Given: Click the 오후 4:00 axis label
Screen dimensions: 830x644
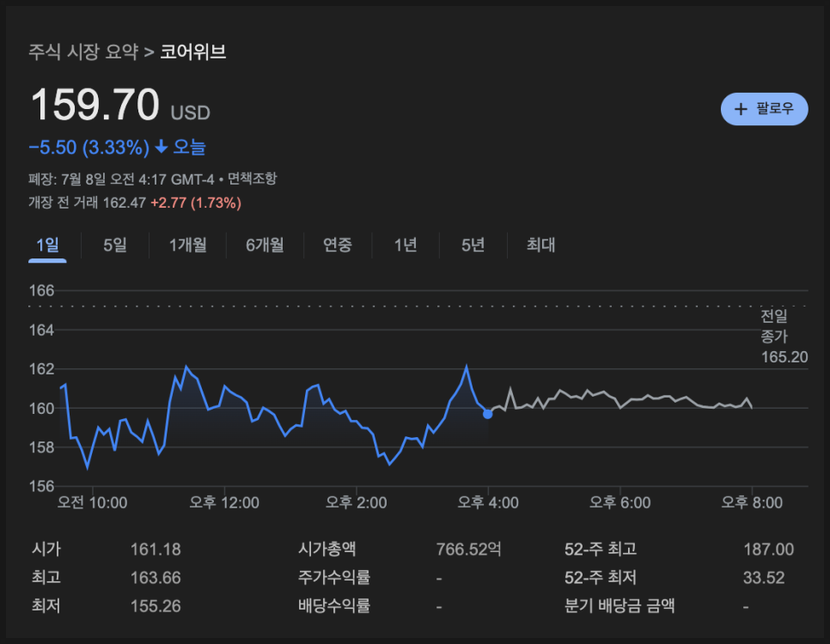Looking at the screenshot, I should click(488, 502).
